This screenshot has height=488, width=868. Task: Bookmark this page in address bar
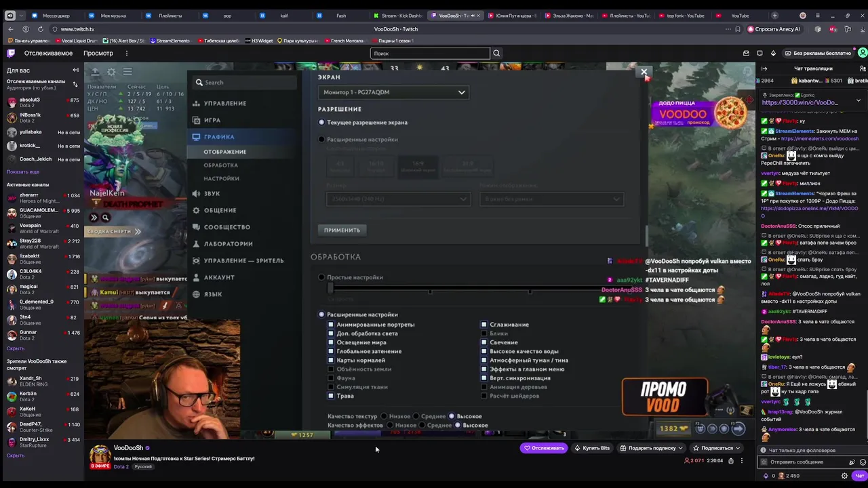pyautogui.click(x=738, y=29)
